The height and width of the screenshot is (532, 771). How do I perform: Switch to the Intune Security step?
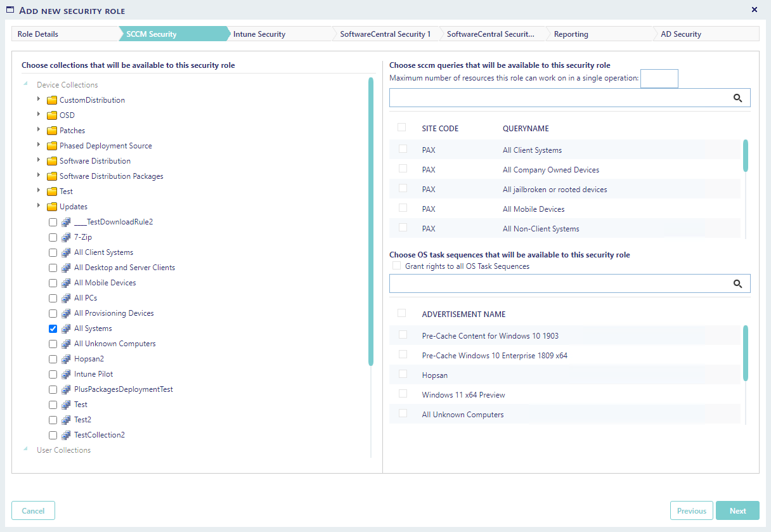tap(259, 34)
